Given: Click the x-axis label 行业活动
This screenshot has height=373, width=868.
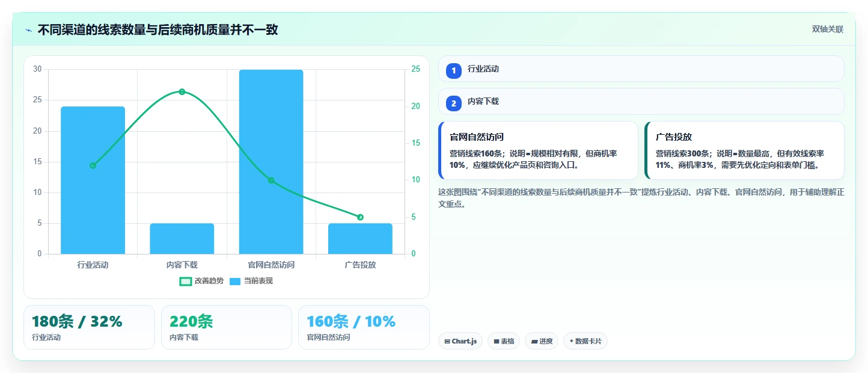Looking at the screenshot, I should (x=93, y=265).
